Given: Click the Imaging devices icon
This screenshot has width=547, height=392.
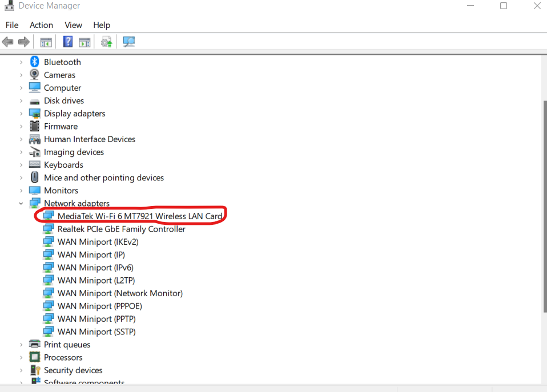Looking at the screenshot, I should (x=34, y=152).
